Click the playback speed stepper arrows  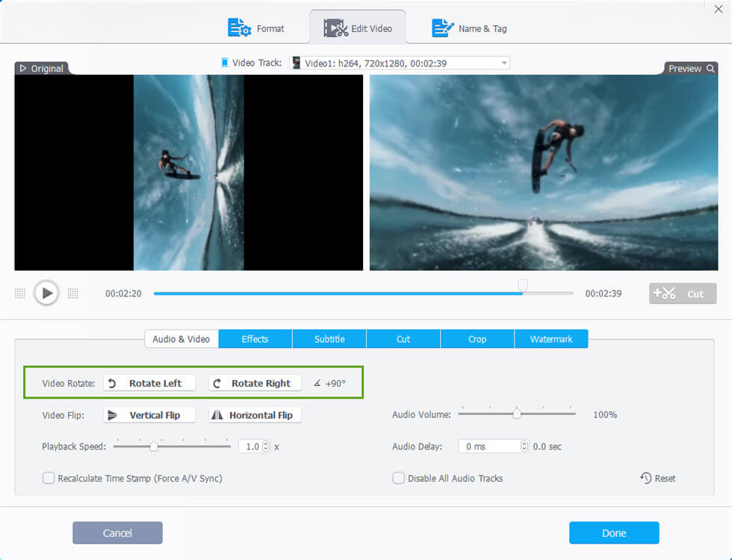[266, 447]
